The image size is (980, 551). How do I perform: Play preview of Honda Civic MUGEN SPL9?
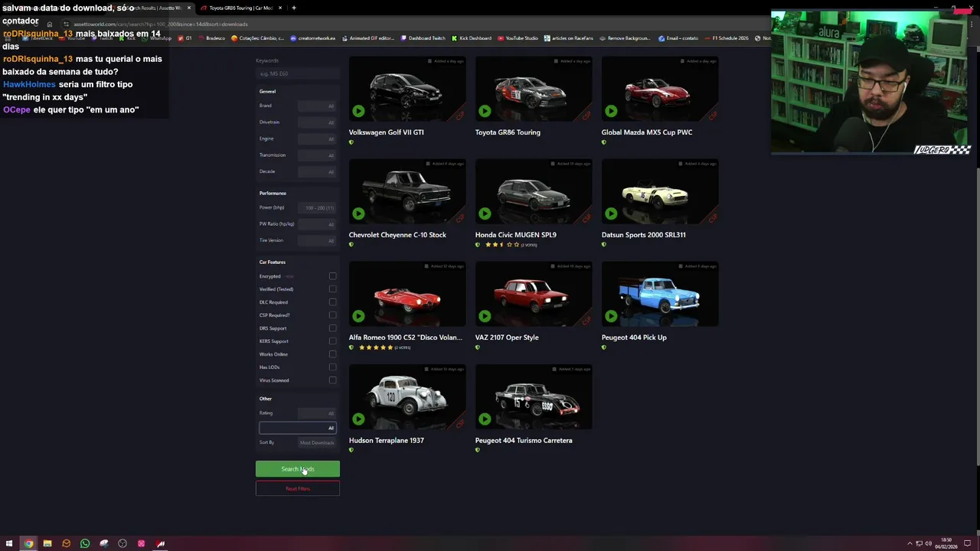[x=485, y=214]
